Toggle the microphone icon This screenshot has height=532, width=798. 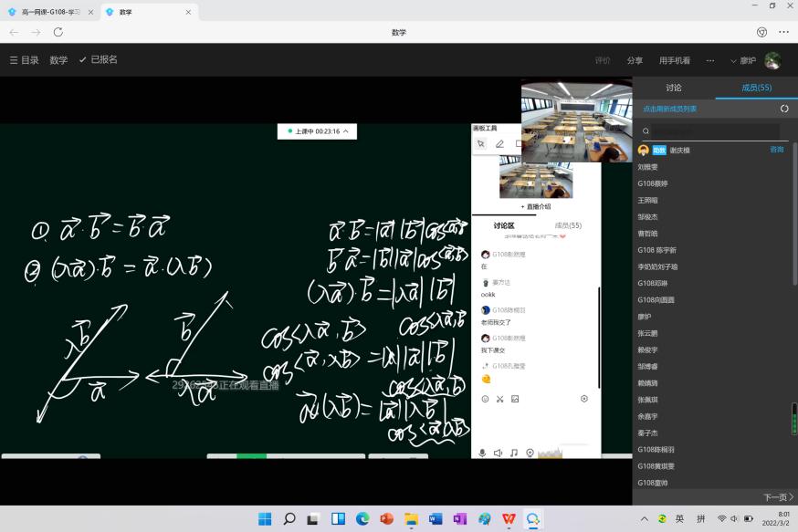click(x=482, y=453)
